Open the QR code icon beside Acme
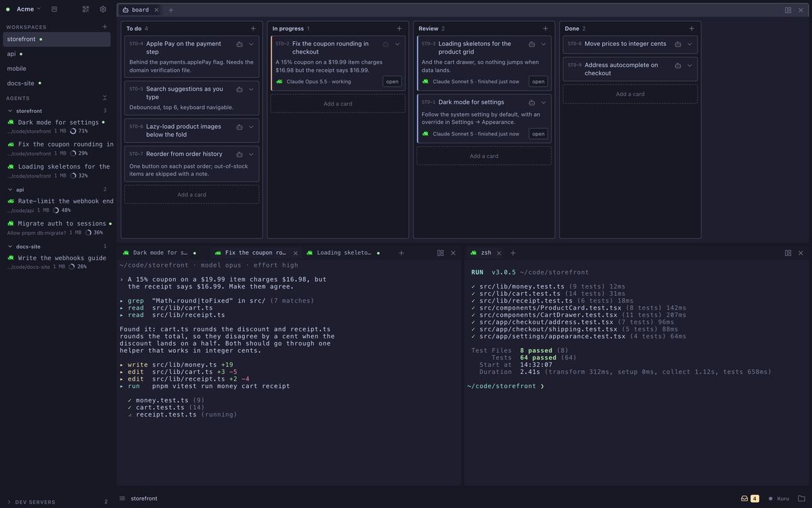The width and height of the screenshot is (812, 508). coord(86,9)
